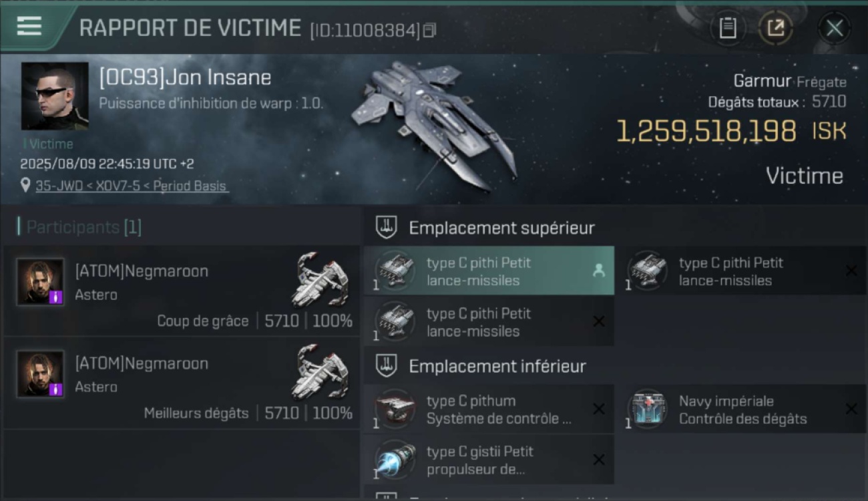Image resolution: width=868 pixels, height=501 pixels.
Task: Select Negmaroon Meilleurs dégâts entry
Action: [182, 383]
